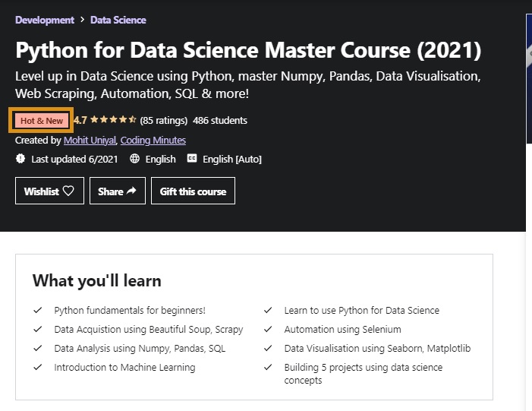Open Coding Minutes instructor page

click(153, 141)
